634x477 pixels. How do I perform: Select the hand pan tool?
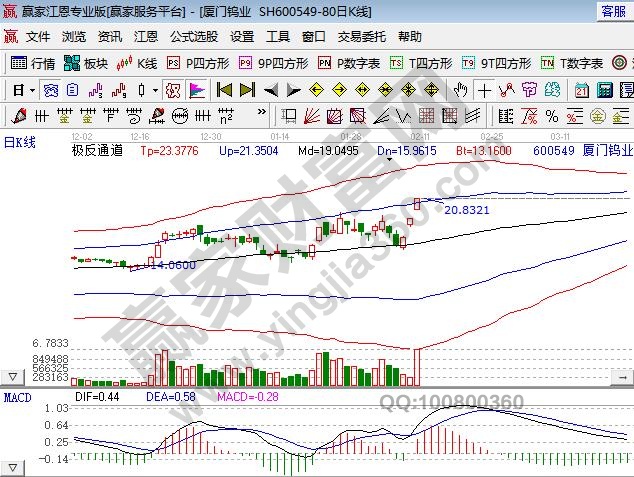460,90
